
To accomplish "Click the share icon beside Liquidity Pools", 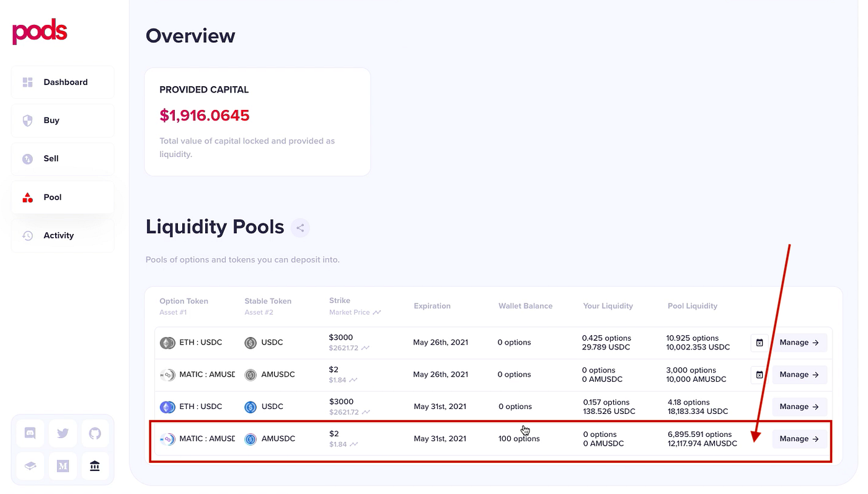I will [300, 228].
